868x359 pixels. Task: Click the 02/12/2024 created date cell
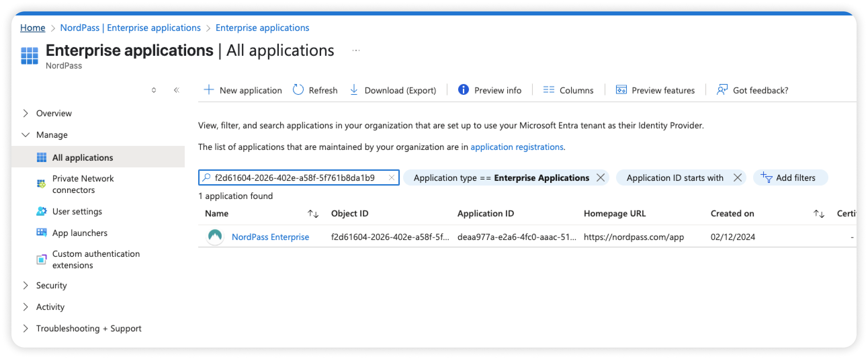[733, 237]
